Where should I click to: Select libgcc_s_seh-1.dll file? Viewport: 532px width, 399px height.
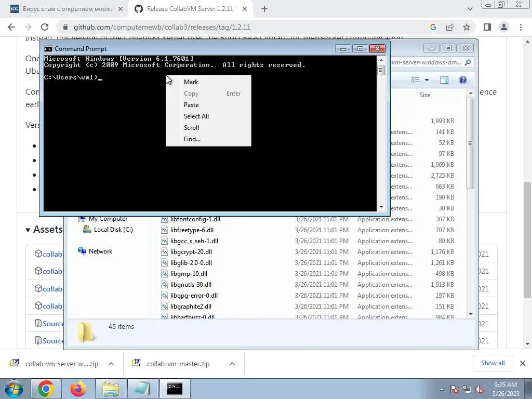194,241
